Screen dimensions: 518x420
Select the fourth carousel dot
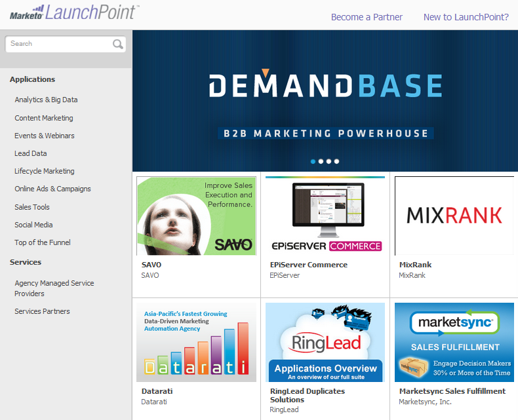click(x=336, y=161)
